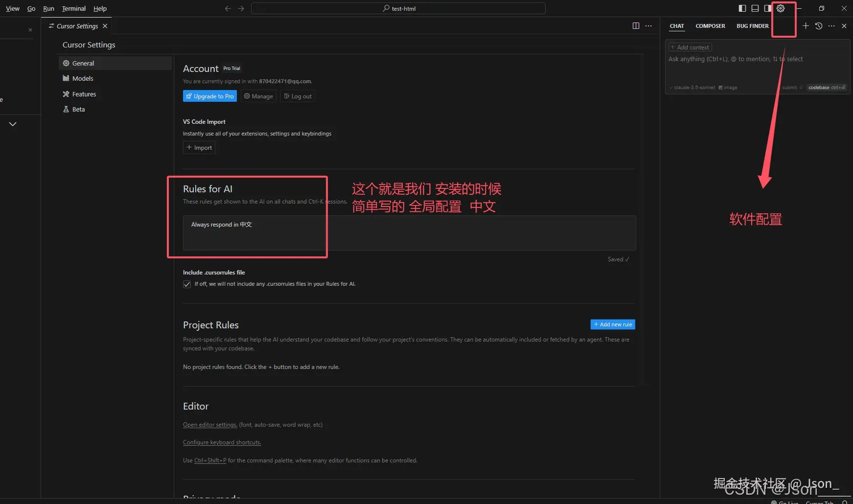This screenshot has height=504, width=853.
Task: Switch to the CHAT tab
Action: coord(677,26)
